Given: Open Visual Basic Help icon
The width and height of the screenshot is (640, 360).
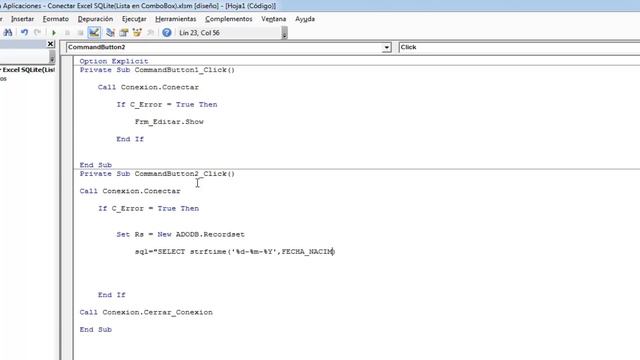Looking at the screenshot, I should [x=167, y=33].
